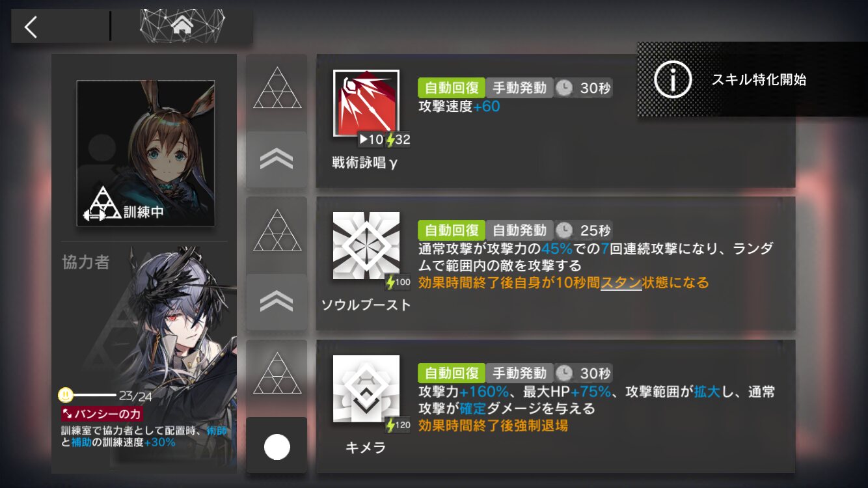Select the 戦術詠唱γ skill icon

point(366,103)
